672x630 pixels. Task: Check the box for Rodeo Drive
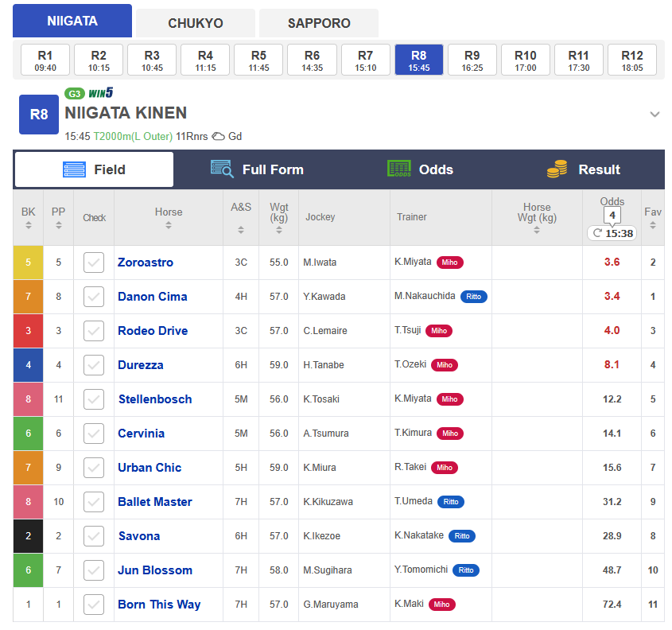click(x=94, y=331)
